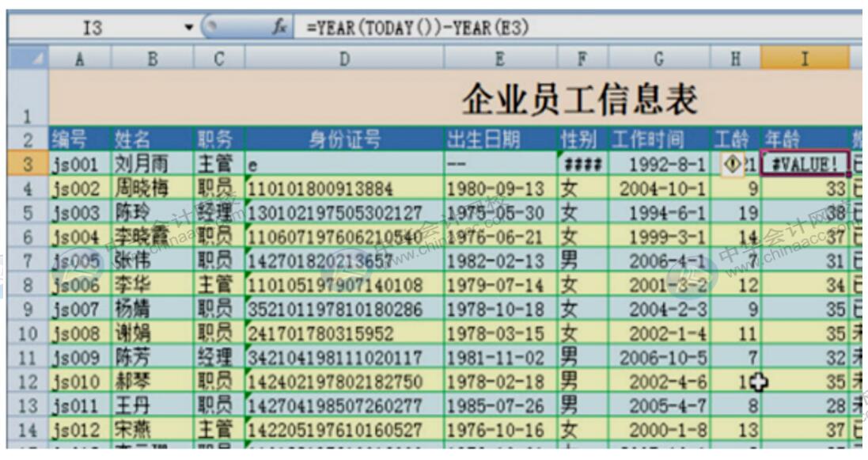Select column F header
This screenshot has width=868, height=460.
(583, 58)
